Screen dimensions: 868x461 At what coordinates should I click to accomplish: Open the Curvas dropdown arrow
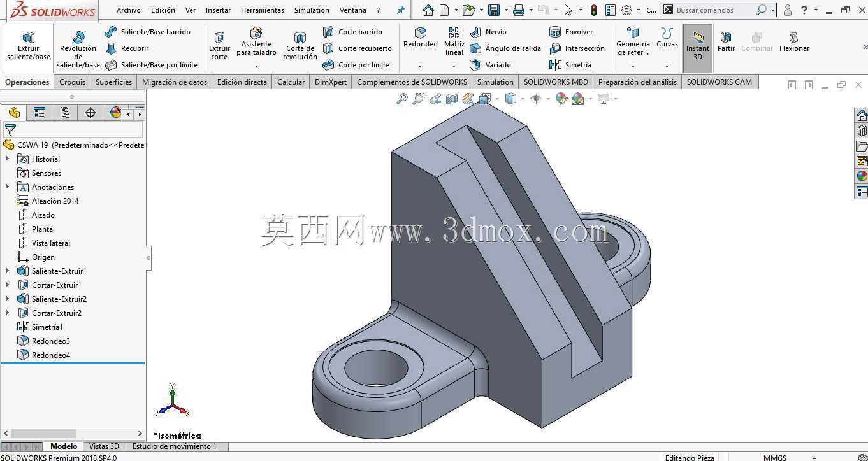667,66
